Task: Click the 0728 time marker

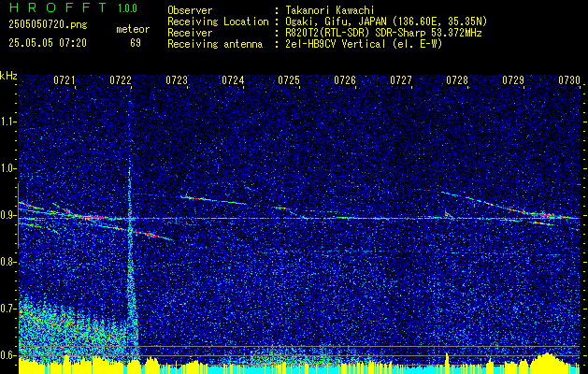Action: 457,80
